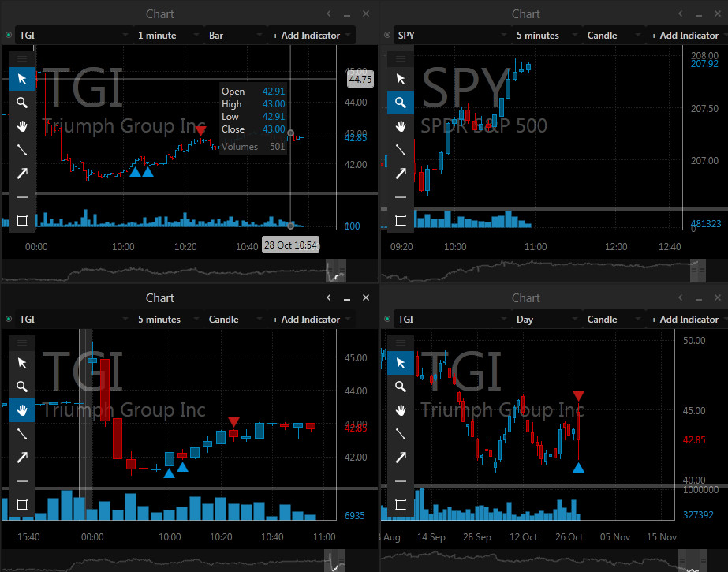Select hand pan tool in SPY chart
The height and width of the screenshot is (572, 728).
(x=401, y=126)
